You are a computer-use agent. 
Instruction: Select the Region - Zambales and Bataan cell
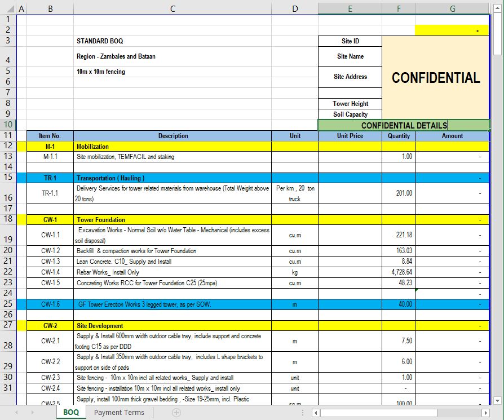click(x=173, y=56)
